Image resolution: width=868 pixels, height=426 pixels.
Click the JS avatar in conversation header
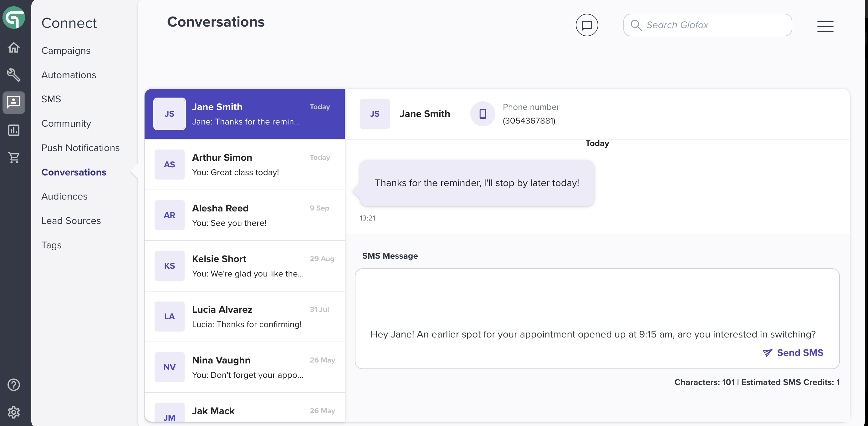click(x=375, y=114)
